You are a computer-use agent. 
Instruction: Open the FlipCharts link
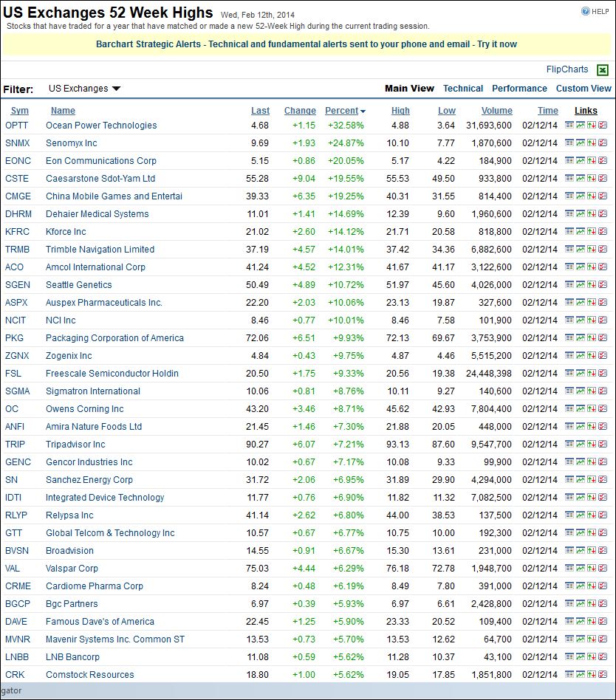coord(567,69)
